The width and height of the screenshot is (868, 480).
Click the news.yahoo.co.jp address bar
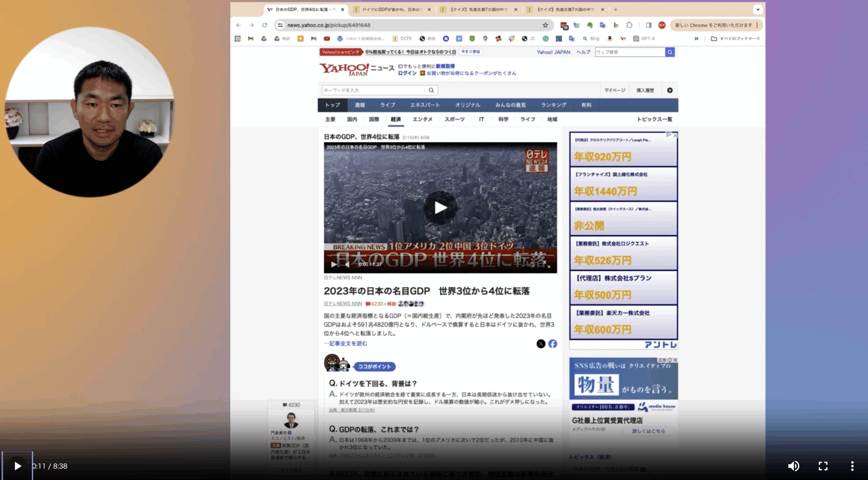click(x=414, y=25)
